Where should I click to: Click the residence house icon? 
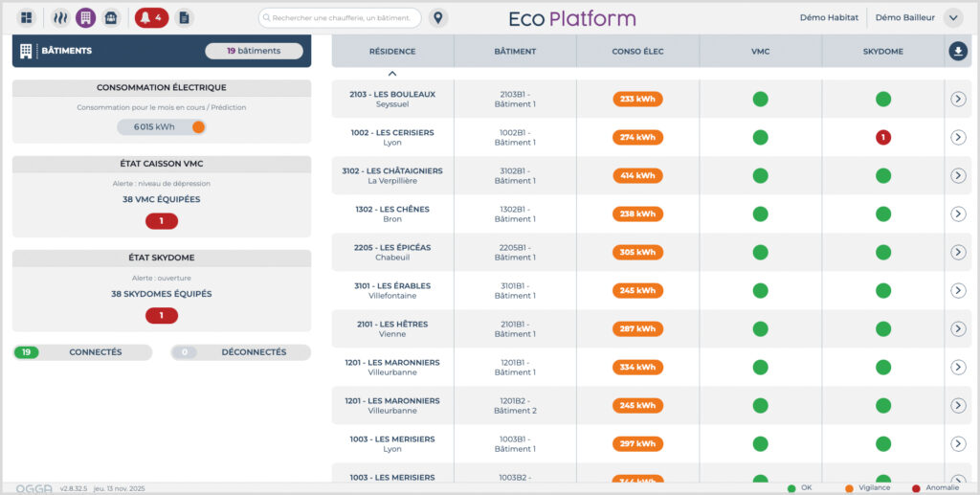[111, 18]
